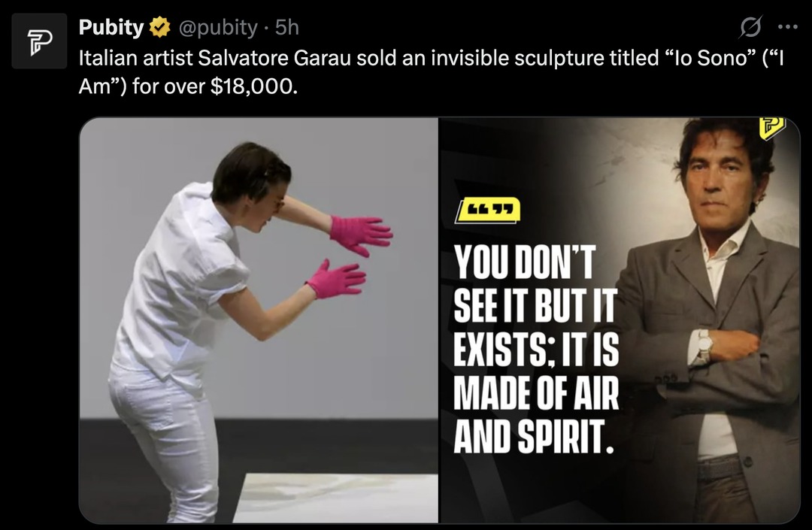
Task: Open the Pubity profile avatar
Action: (39, 41)
